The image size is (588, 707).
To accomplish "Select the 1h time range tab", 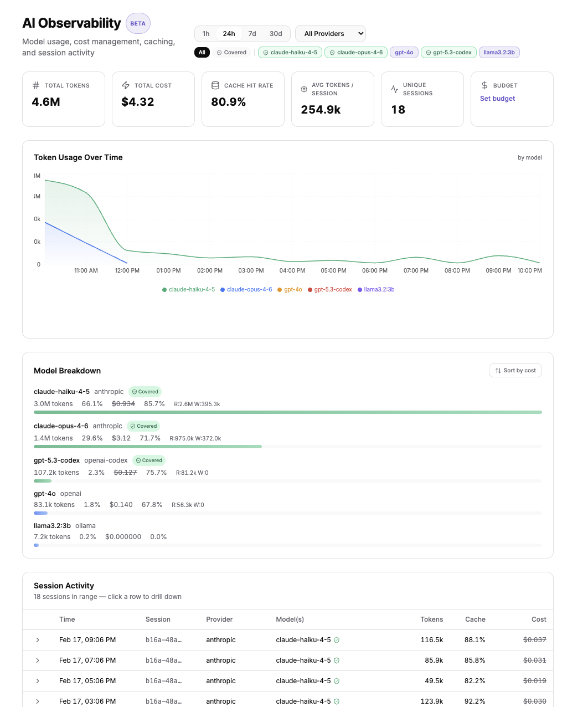I will (x=205, y=33).
